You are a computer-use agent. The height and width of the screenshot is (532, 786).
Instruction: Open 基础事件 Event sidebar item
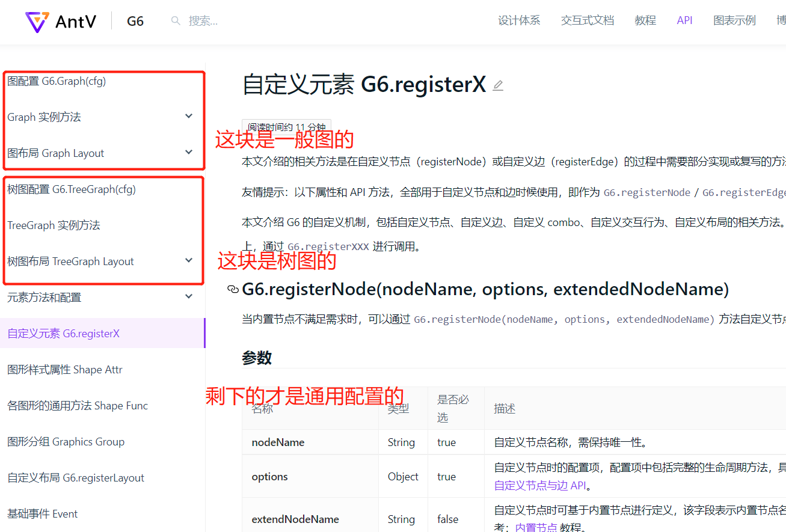pyautogui.click(x=43, y=514)
